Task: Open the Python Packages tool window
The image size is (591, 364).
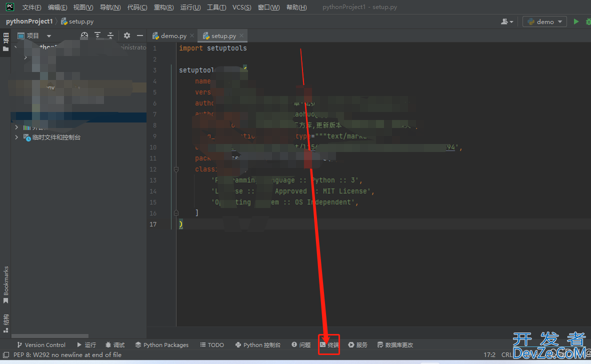Action: 161,345
